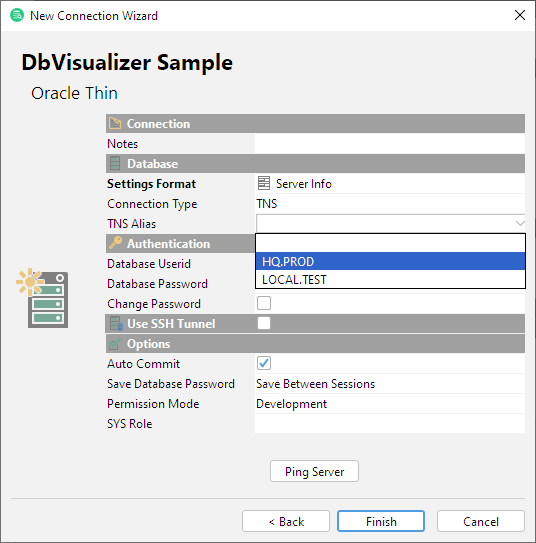536x543 pixels.
Task: Click the Server Info format icon
Action: (264, 183)
